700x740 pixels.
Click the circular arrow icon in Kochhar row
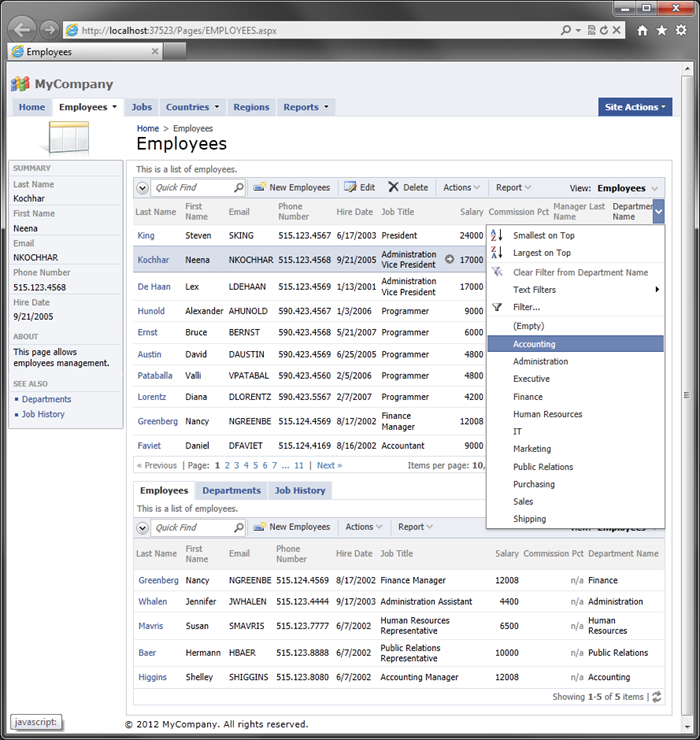(449, 259)
